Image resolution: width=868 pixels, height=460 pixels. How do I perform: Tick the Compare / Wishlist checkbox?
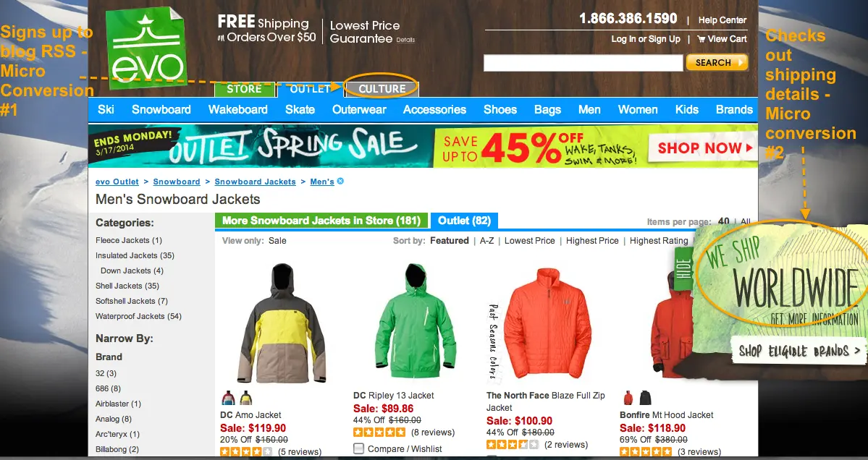(359, 448)
